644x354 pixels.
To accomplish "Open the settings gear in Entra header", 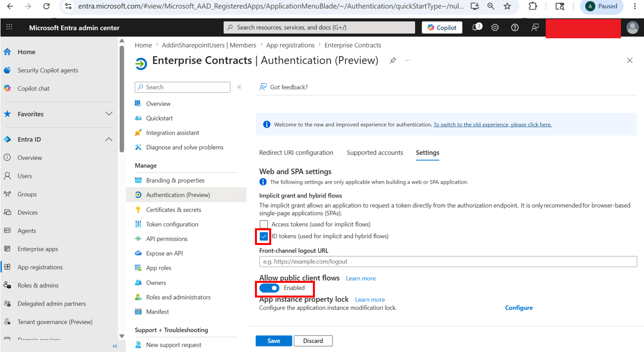I will [495, 27].
